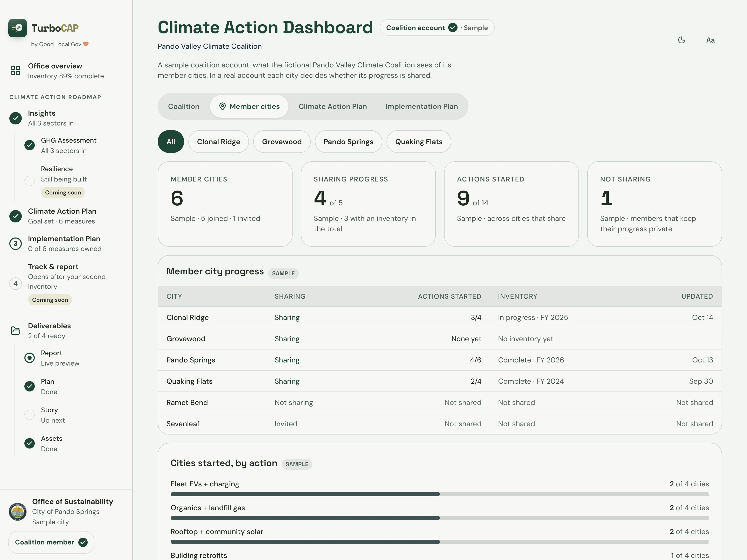Click the Not Sharing stat card
747x560 pixels.
coord(654,204)
